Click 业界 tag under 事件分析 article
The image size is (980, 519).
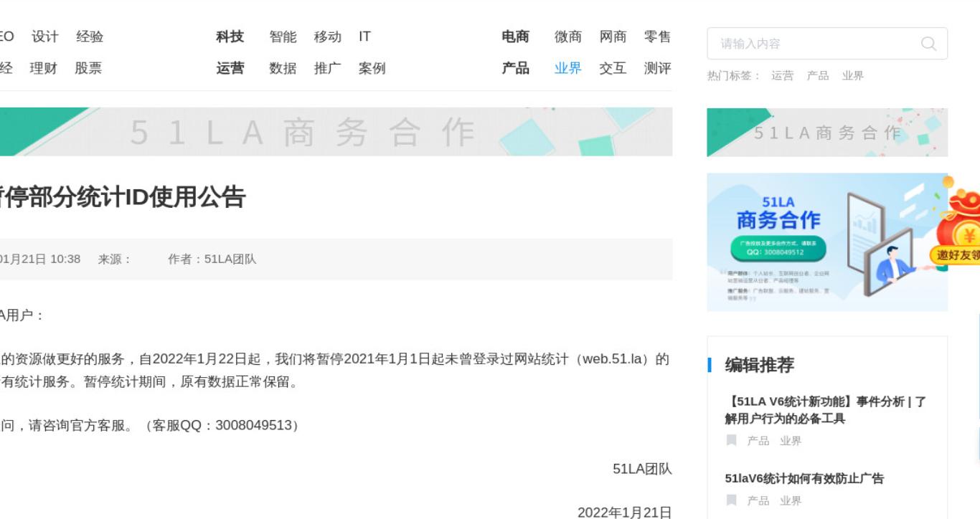(791, 441)
